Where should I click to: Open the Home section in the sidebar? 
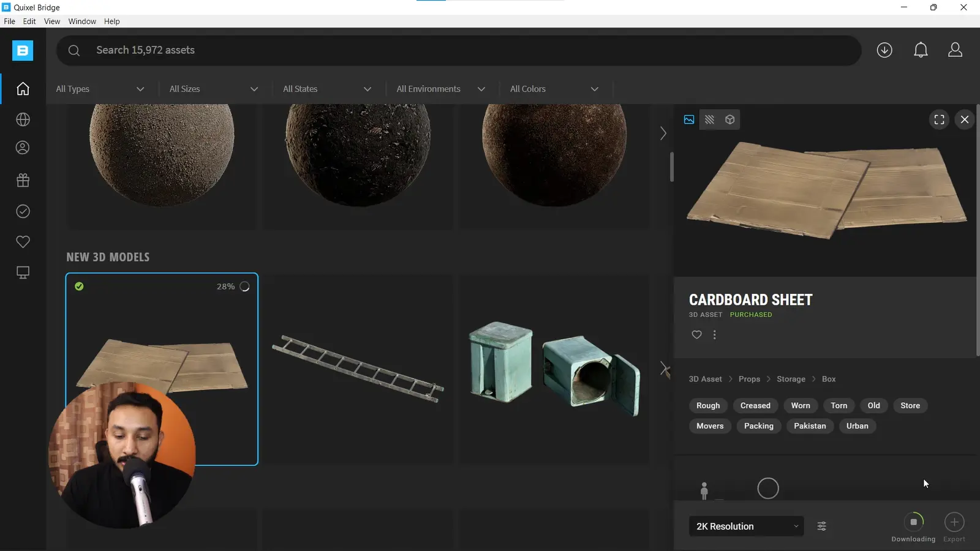coord(23,89)
